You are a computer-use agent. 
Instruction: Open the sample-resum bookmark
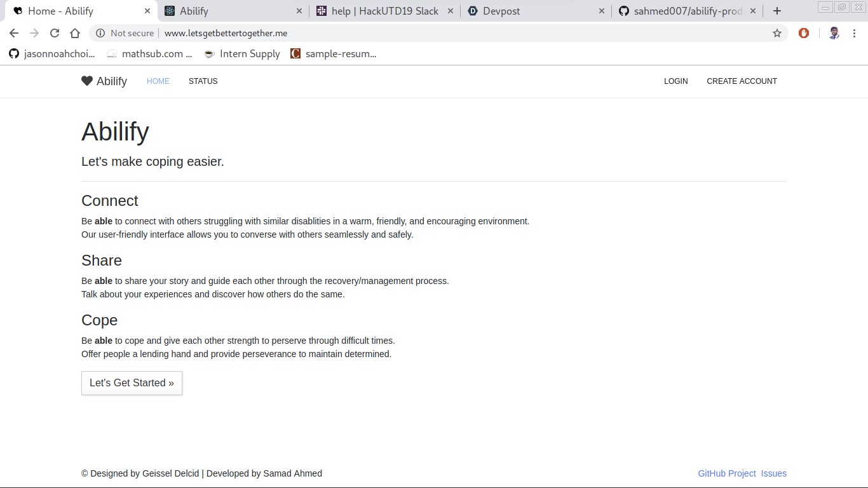tap(334, 54)
